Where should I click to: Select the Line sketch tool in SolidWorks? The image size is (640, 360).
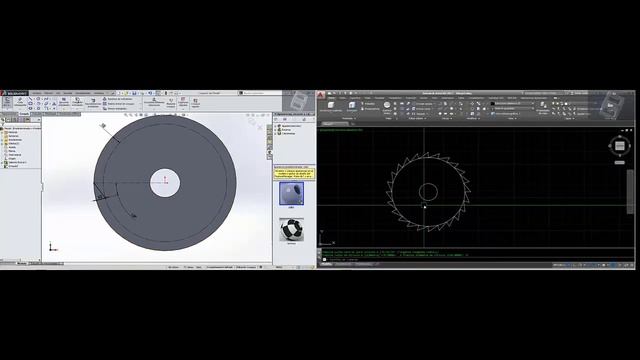31,99
